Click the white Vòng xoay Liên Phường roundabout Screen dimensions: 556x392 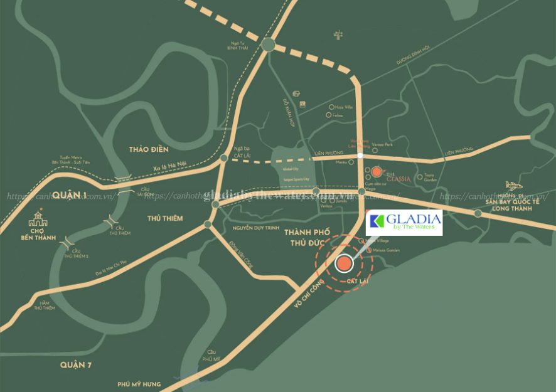pyautogui.click(x=360, y=156)
